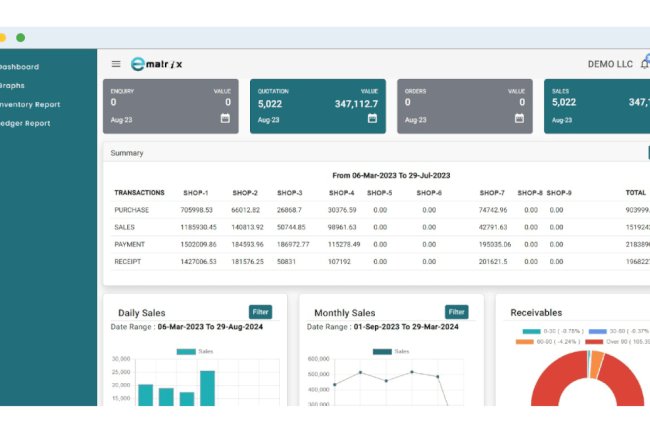Select the Enquiry summary card

[x=171, y=106]
